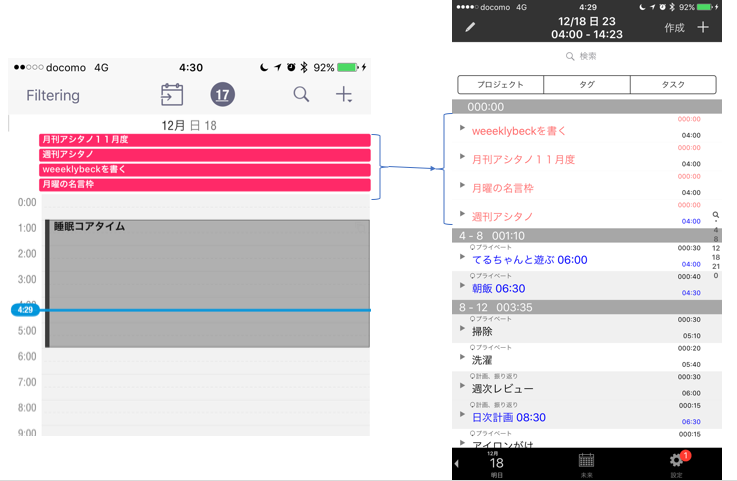Tap the pencil edit icon in task app
The width and height of the screenshot is (737, 481).
click(471, 27)
